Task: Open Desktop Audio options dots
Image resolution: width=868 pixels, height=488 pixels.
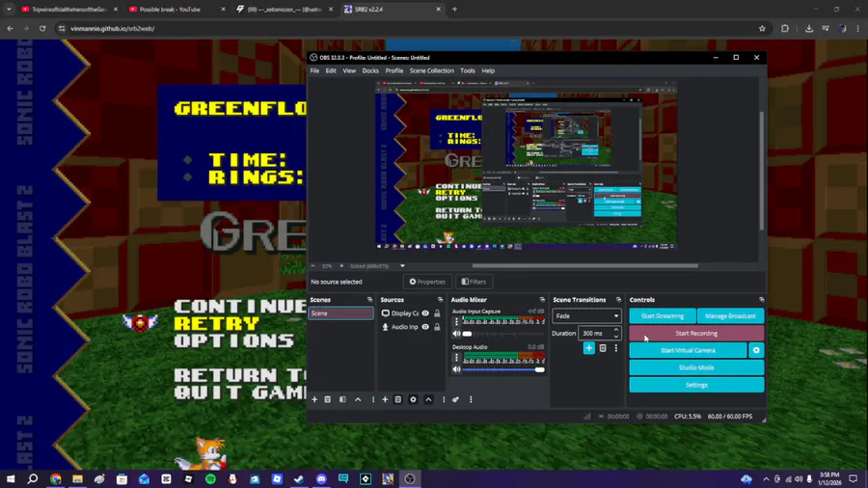Action: point(457,357)
